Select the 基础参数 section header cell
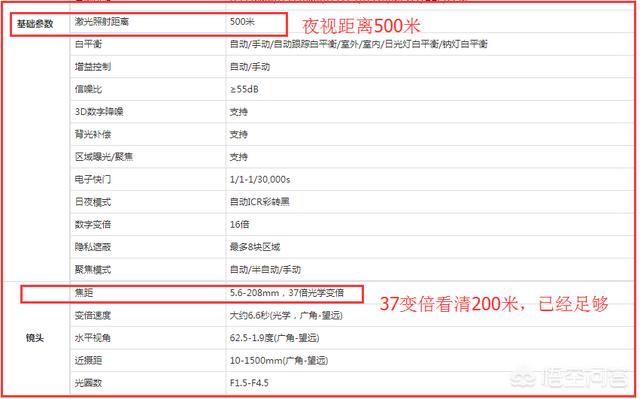The image size is (640, 399). 35,24
